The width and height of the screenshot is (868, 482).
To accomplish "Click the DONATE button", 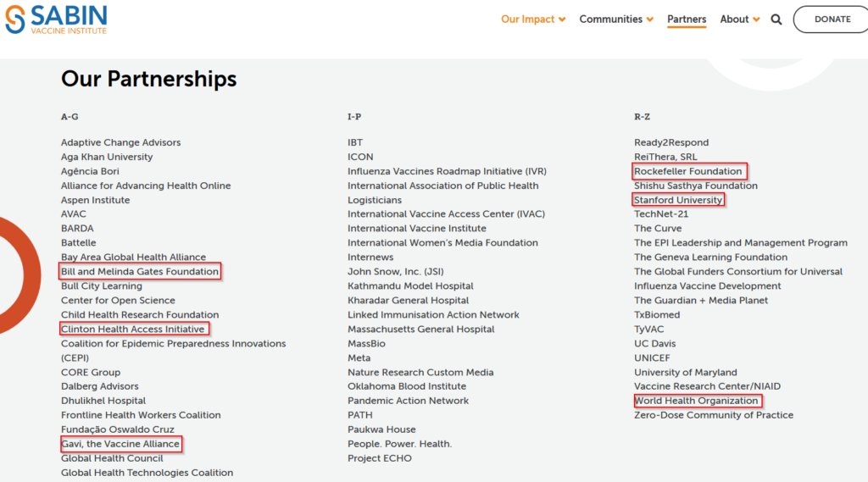I will point(832,19).
